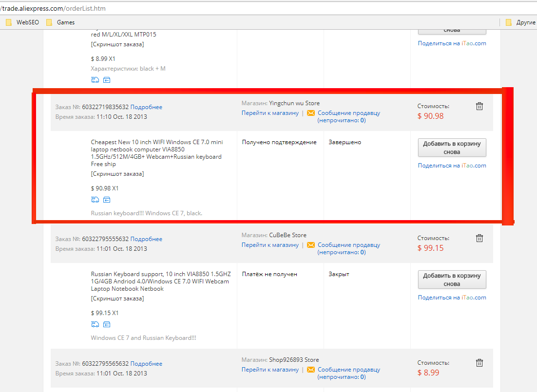
Task: Click note Windows CE 7 and Russian Keyboard!!!
Action: [x=143, y=338]
